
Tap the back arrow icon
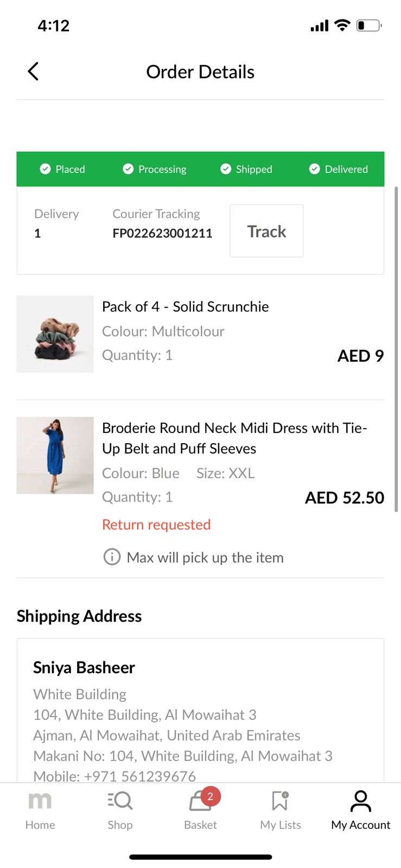click(x=33, y=71)
